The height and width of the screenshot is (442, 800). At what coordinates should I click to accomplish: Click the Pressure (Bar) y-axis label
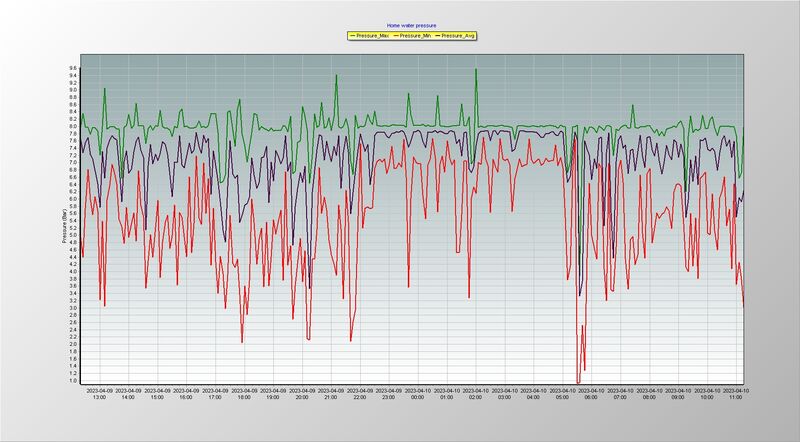tap(64, 226)
